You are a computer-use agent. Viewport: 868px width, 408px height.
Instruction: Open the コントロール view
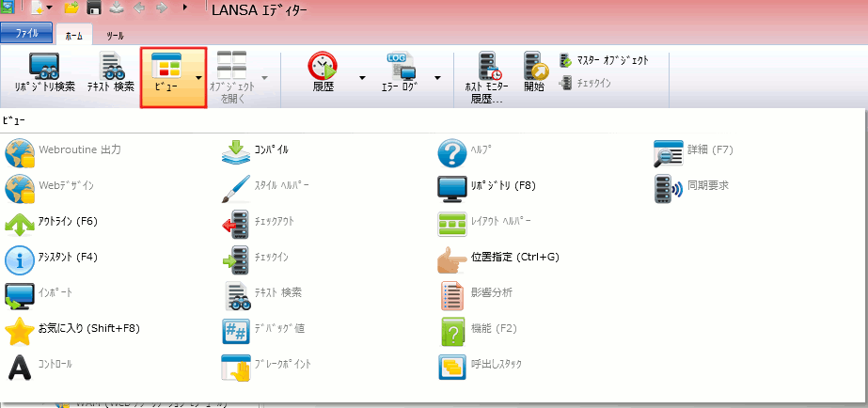point(39,366)
